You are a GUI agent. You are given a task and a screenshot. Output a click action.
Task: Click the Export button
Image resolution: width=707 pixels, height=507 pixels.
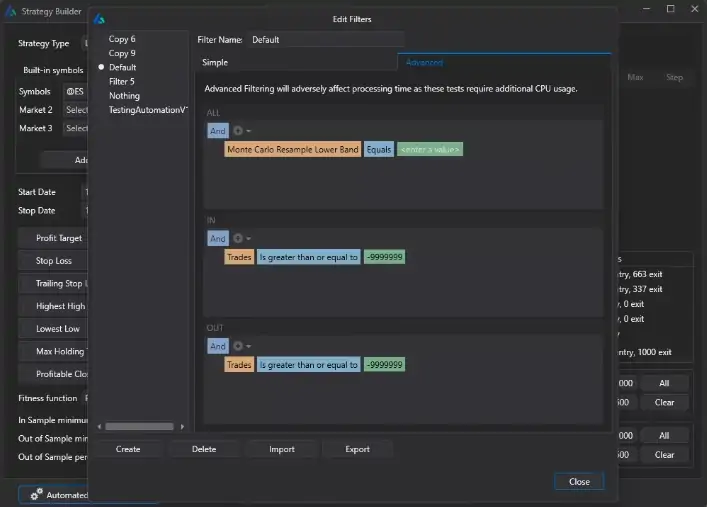click(x=357, y=449)
